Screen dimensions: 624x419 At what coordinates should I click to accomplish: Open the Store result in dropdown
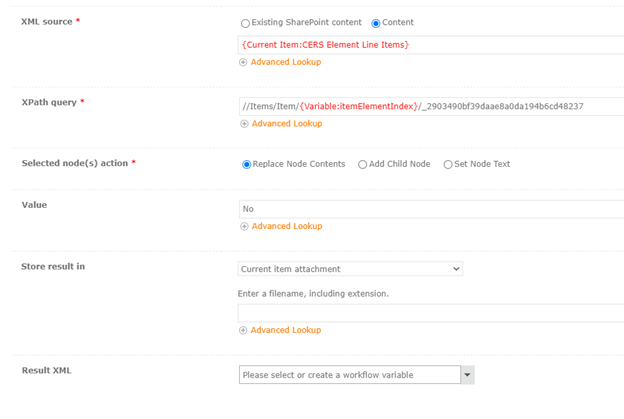[350, 269]
